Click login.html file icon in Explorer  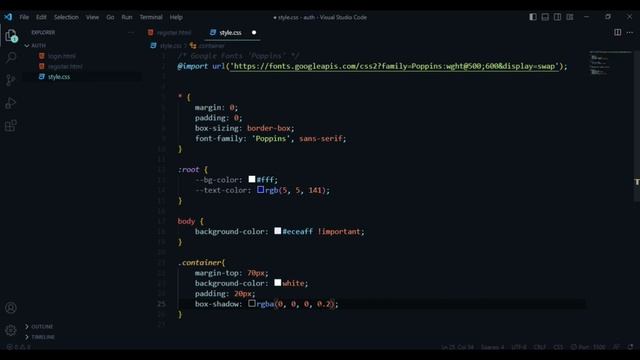(42, 56)
